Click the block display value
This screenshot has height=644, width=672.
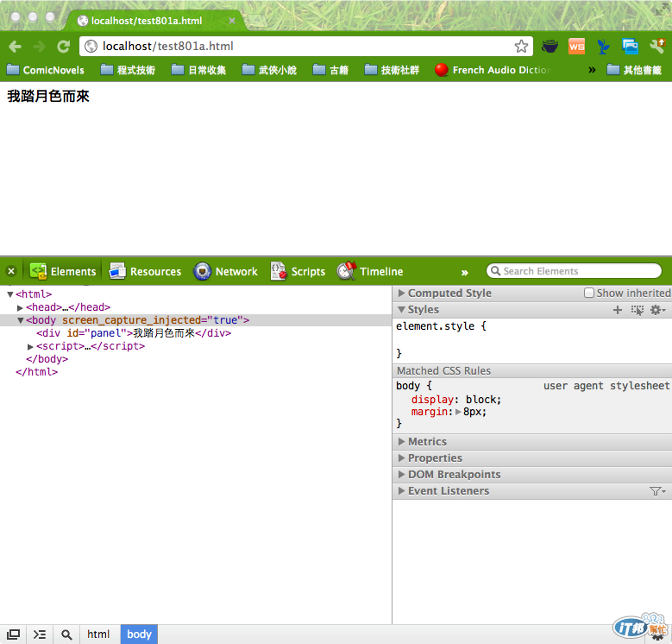tap(481, 399)
